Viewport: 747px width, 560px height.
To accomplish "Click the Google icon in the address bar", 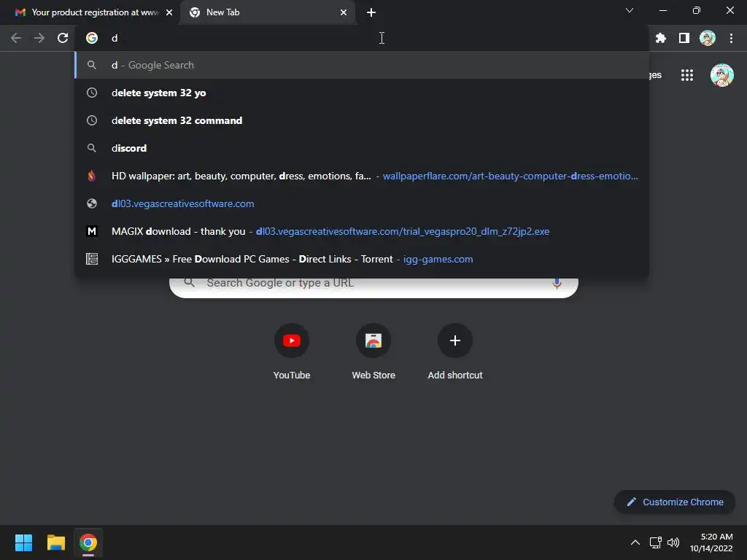I will (x=92, y=38).
